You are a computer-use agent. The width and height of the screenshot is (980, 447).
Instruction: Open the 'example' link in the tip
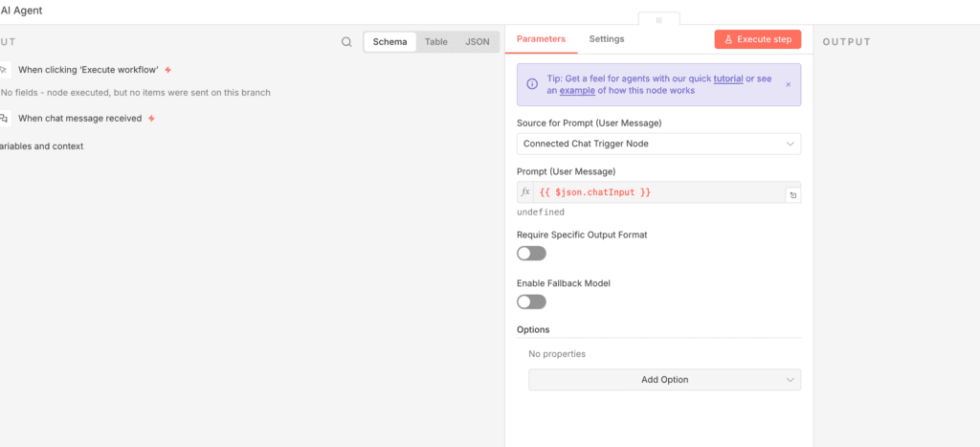[577, 91]
